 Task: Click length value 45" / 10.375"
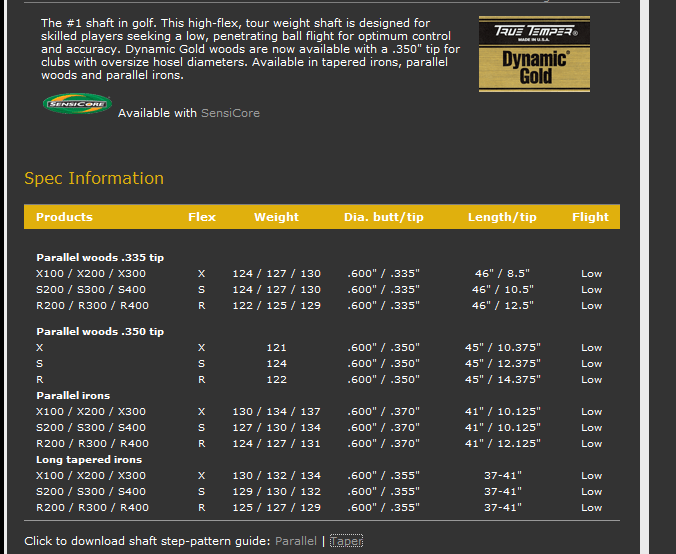[x=502, y=347]
